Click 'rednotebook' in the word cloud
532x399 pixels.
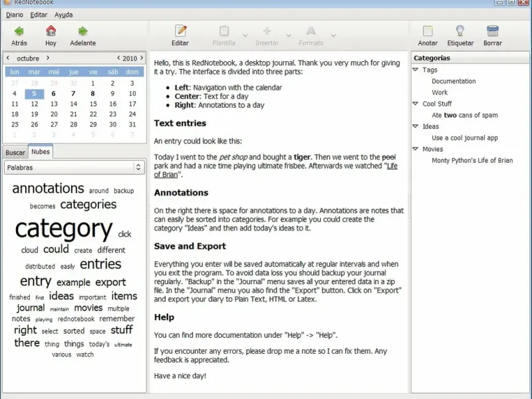pyautogui.click(x=76, y=319)
